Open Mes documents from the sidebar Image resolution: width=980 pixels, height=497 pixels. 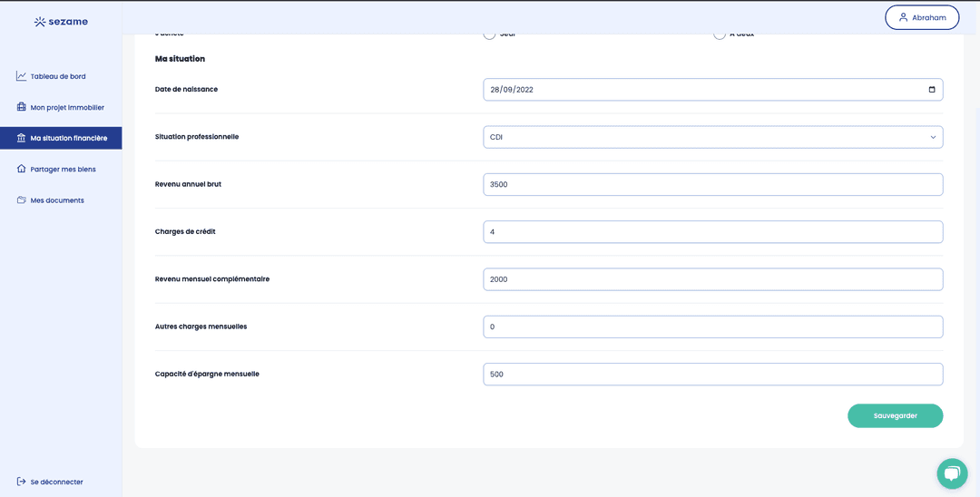[57, 200]
